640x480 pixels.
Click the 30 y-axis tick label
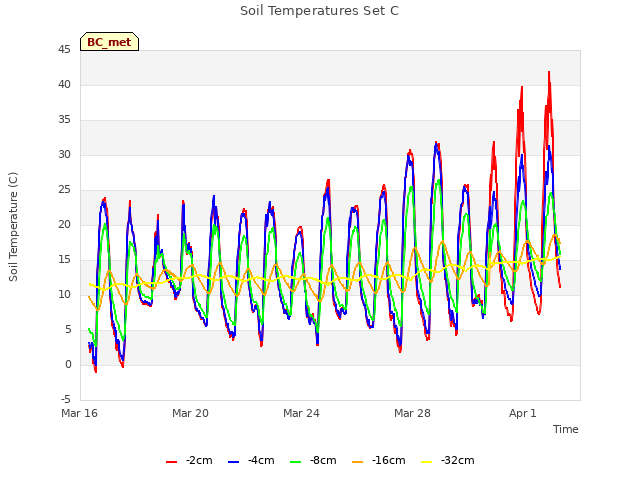[x=64, y=155]
